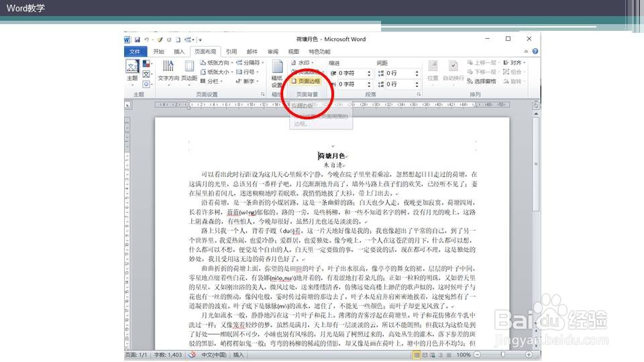Open 选择窗格 (Selection Pane)

[482, 81]
